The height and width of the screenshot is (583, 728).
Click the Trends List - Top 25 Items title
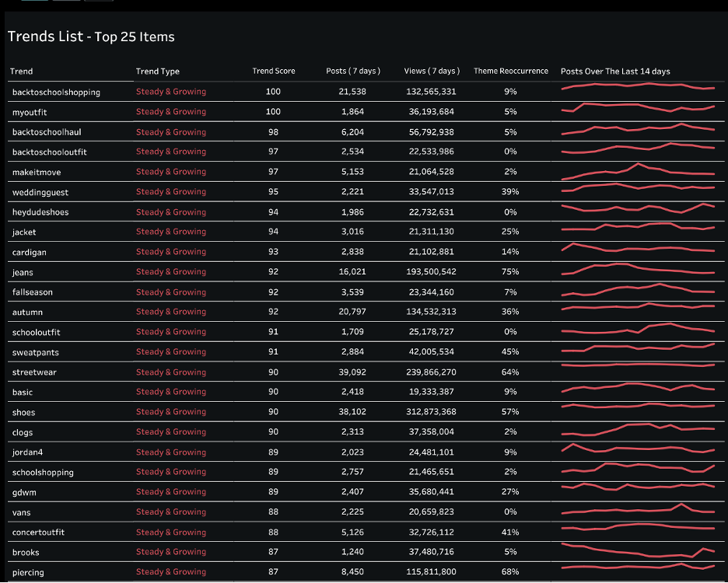91,37
